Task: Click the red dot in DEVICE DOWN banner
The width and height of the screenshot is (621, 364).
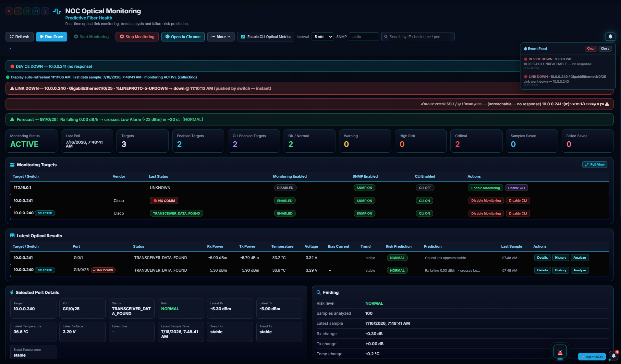Action: (12, 66)
